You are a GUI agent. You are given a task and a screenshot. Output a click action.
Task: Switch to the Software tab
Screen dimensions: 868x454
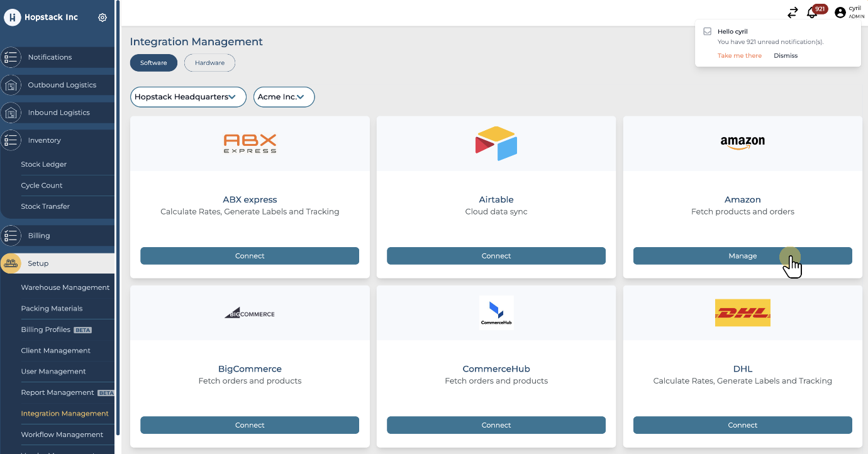[153, 63]
